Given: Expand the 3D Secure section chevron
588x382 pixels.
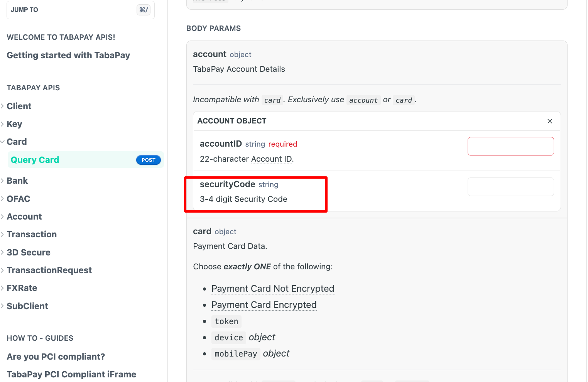Looking at the screenshot, I should click(2, 252).
